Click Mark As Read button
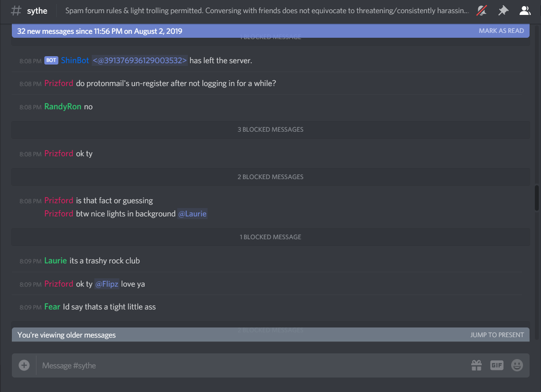 pyautogui.click(x=501, y=31)
